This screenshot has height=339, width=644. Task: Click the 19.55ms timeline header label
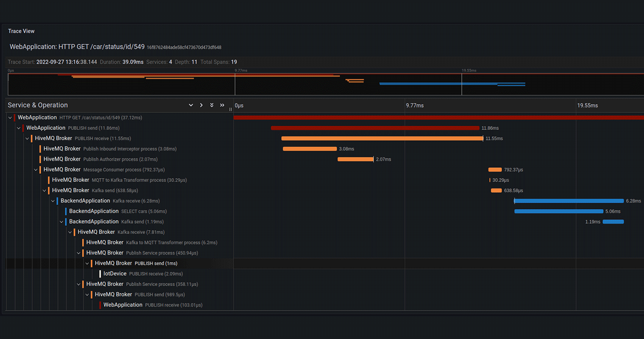click(588, 105)
